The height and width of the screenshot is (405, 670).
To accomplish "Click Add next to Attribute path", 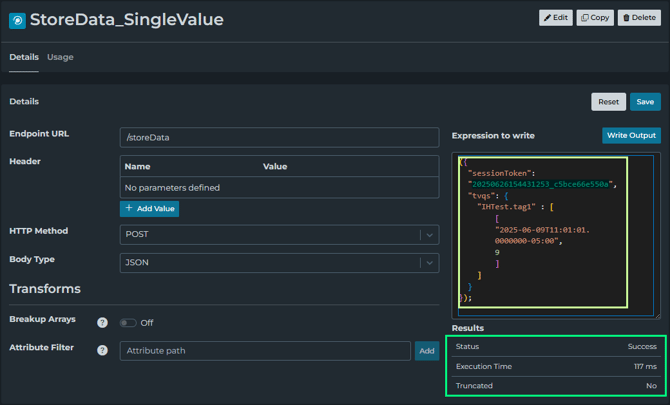I will (x=427, y=351).
